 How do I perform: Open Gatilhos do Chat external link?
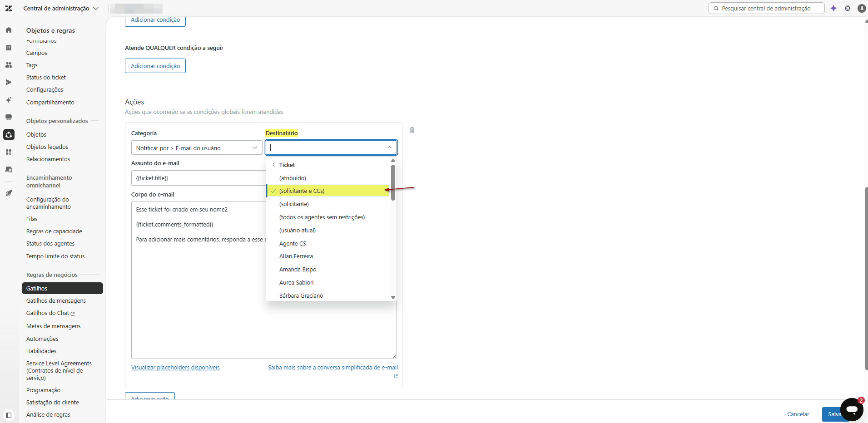coord(50,313)
